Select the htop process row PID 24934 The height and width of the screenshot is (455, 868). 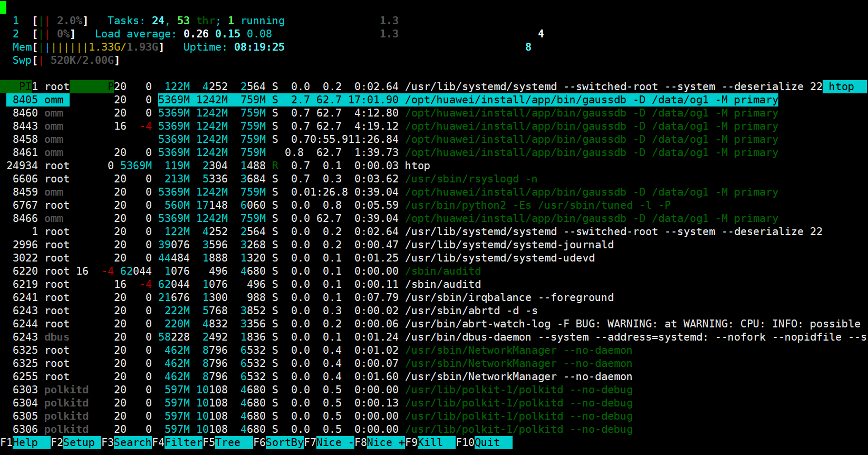pyautogui.click(x=218, y=166)
